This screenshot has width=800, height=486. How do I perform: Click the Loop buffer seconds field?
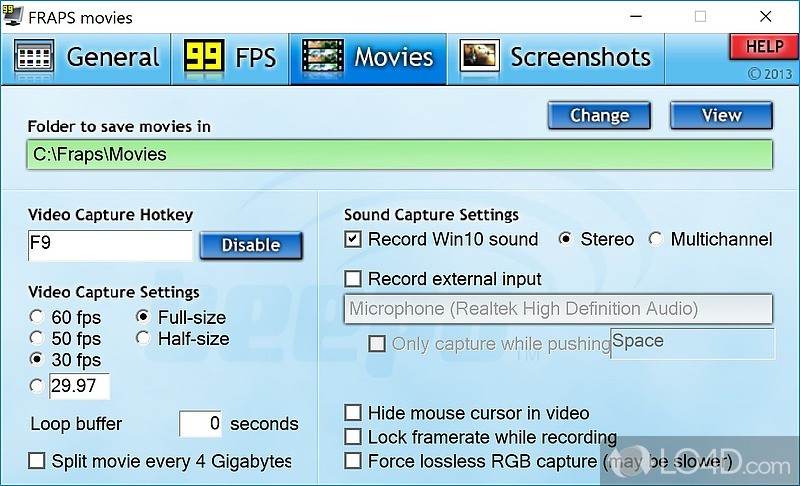[x=201, y=423]
